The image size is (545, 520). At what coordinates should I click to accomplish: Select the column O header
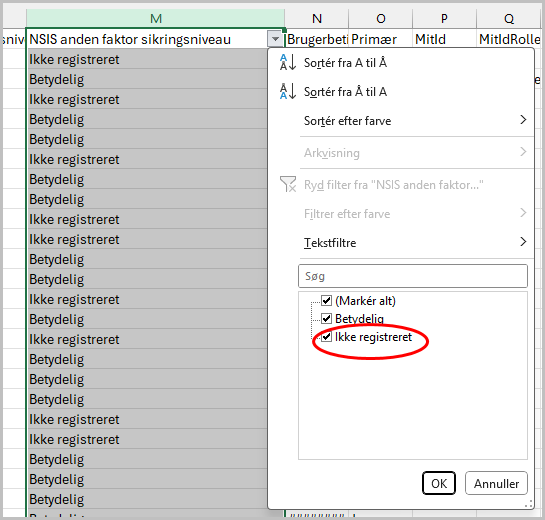[381, 18]
